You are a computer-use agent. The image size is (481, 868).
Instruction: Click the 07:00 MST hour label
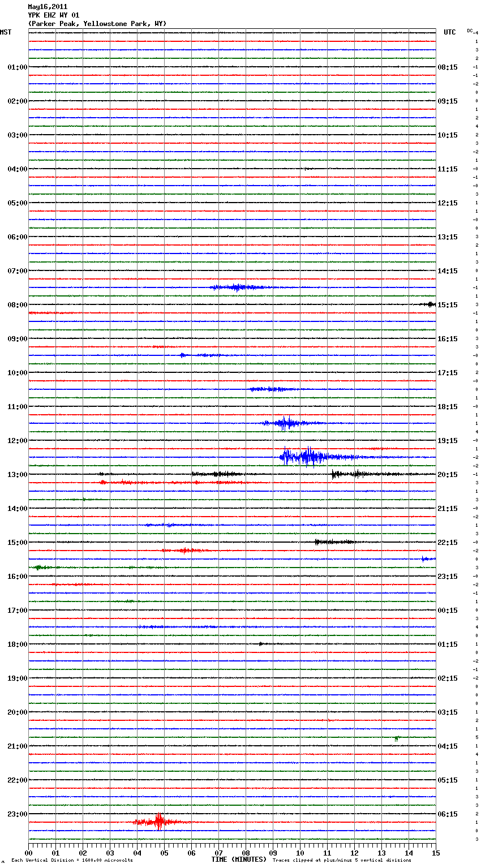[17, 271]
